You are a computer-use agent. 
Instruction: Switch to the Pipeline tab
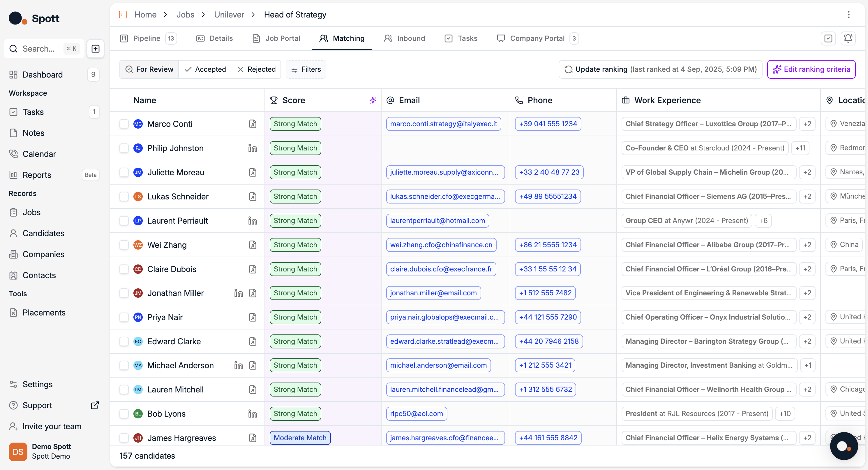pyautogui.click(x=148, y=38)
